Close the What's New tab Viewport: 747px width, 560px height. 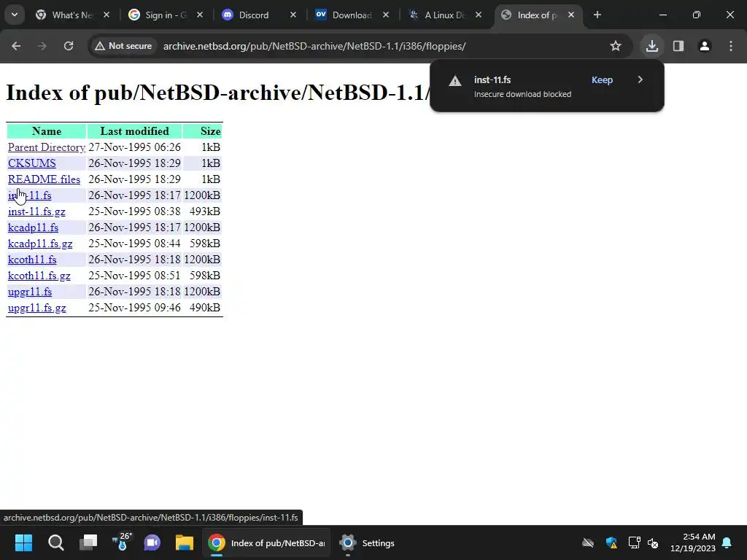(107, 15)
